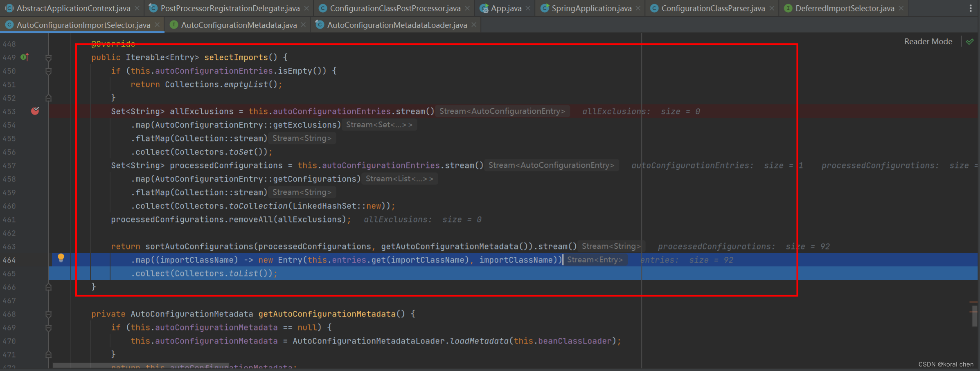Screen dimensions: 980x371
Task: Click line number 463 in gutter
Action: point(9,247)
